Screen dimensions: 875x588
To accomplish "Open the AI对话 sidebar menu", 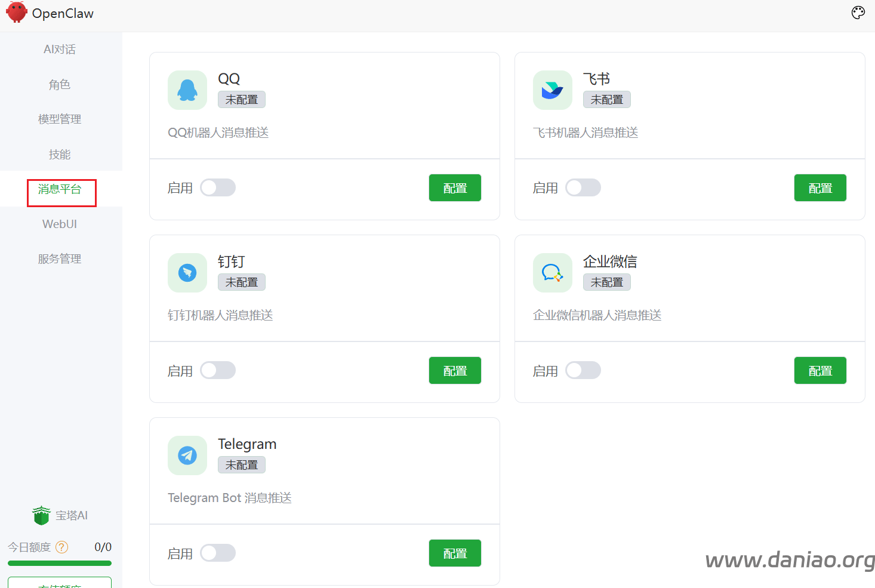I will click(60, 50).
